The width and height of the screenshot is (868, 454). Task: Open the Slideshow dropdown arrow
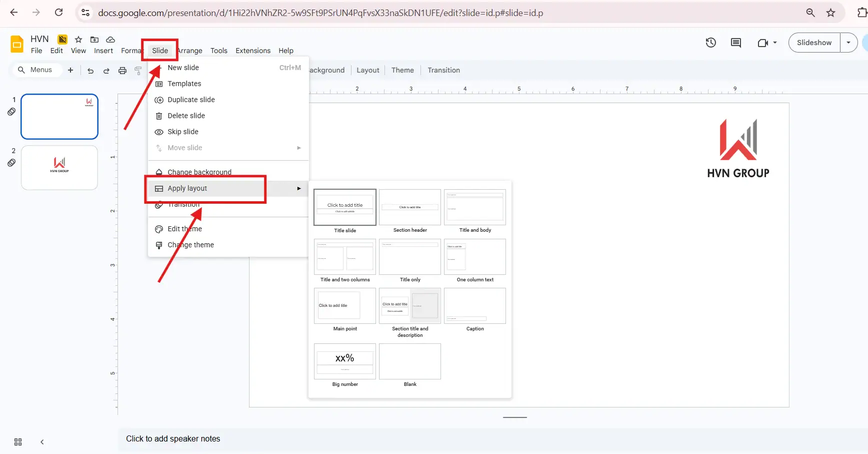tap(848, 43)
